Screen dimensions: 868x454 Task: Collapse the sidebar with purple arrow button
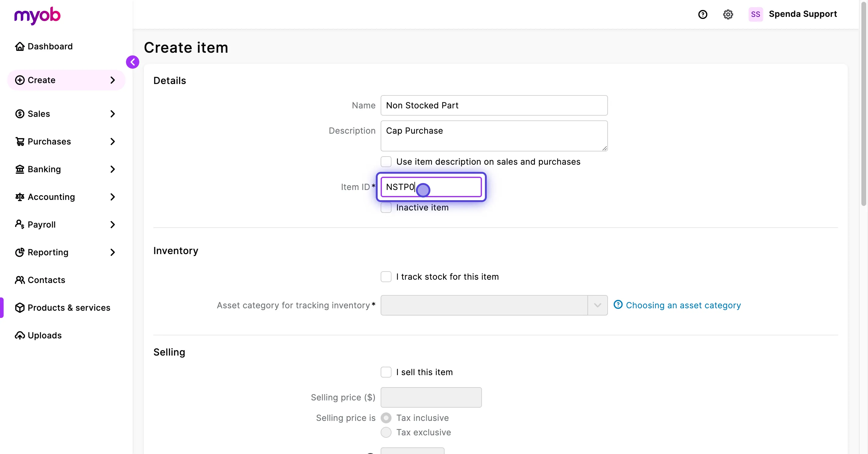pyautogui.click(x=132, y=62)
